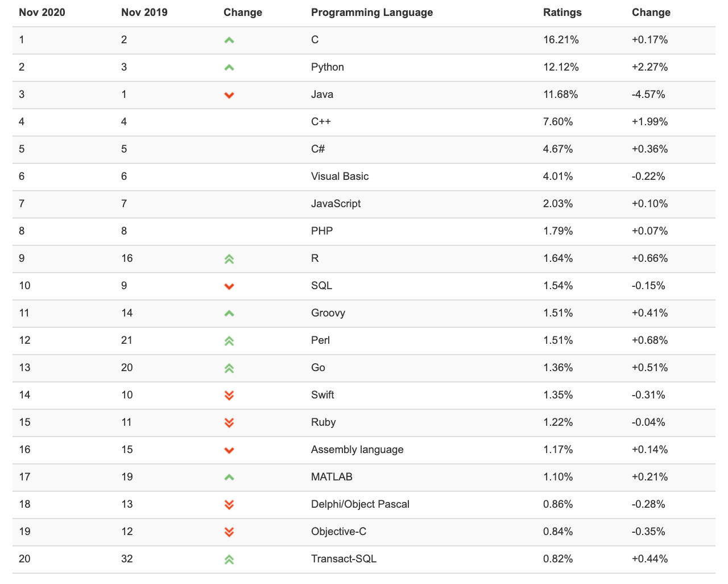The image size is (728, 584).
Task: Click the Nov 2019 column header
Action: [144, 13]
